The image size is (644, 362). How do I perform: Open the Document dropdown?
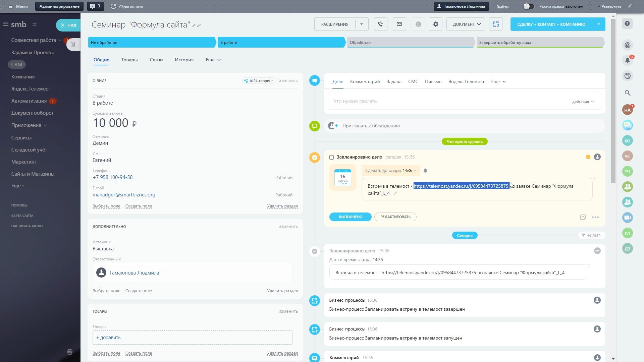coord(466,24)
